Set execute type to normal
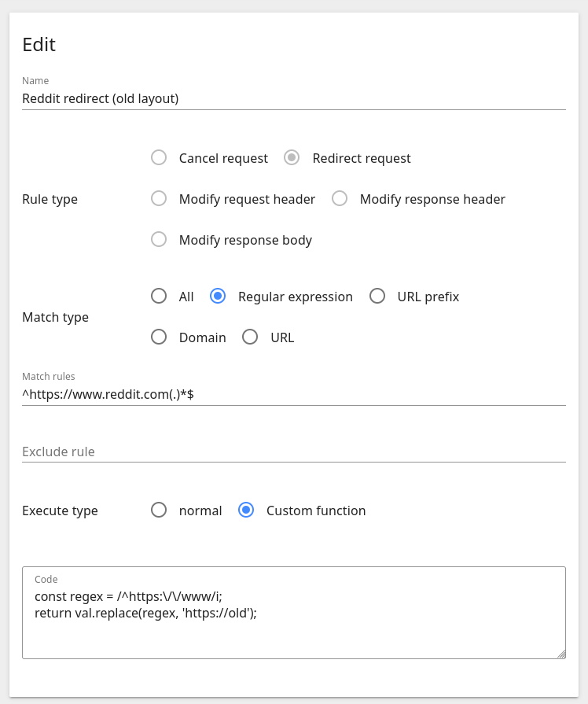The width and height of the screenshot is (588, 704). coord(159,510)
